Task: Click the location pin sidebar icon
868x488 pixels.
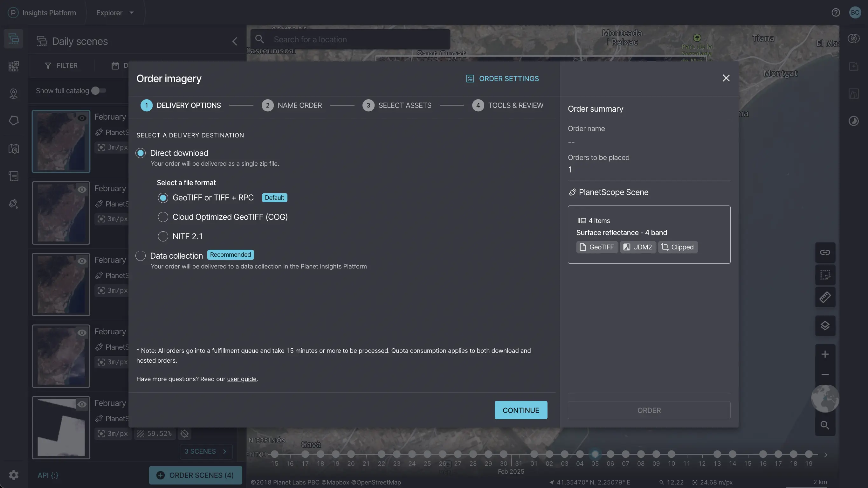Action: point(13,94)
